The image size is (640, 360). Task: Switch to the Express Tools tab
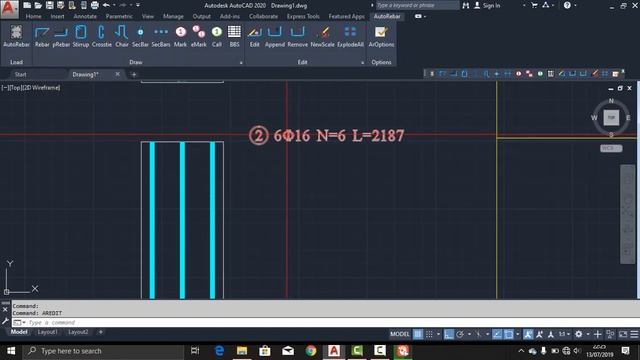tap(303, 16)
